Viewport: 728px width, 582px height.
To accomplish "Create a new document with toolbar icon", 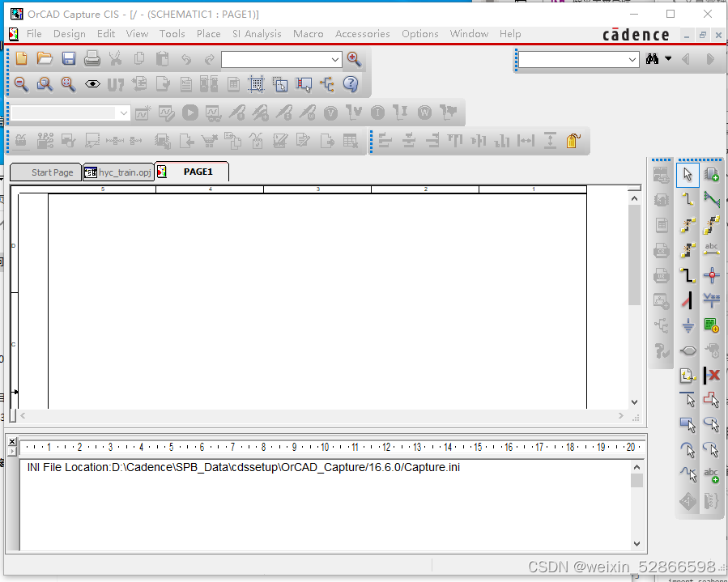I will click(21, 59).
